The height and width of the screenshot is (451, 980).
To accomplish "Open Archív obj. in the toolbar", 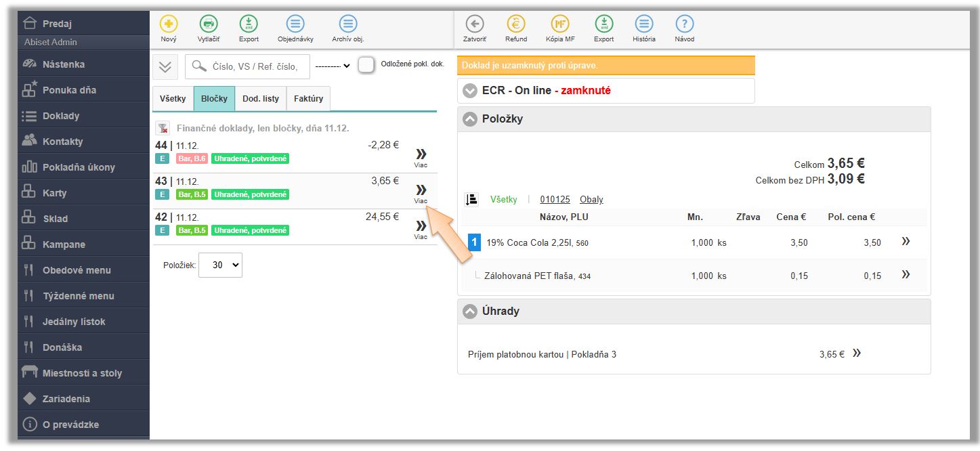I will (348, 24).
